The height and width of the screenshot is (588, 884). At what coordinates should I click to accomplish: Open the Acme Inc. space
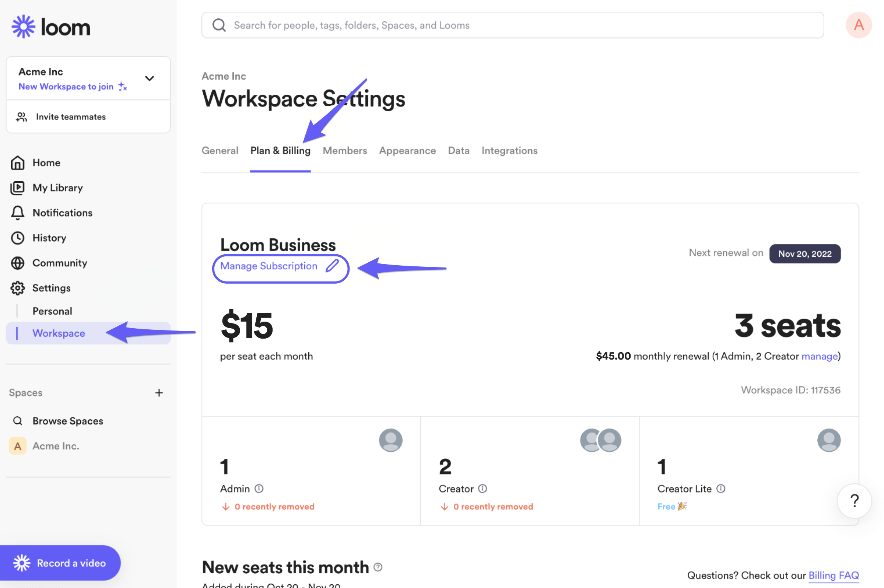56,446
